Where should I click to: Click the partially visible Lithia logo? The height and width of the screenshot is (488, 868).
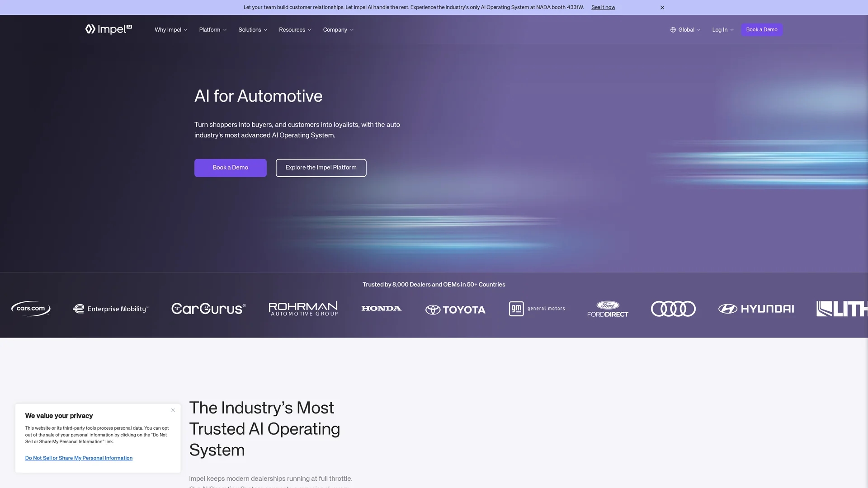tap(842, 309)
